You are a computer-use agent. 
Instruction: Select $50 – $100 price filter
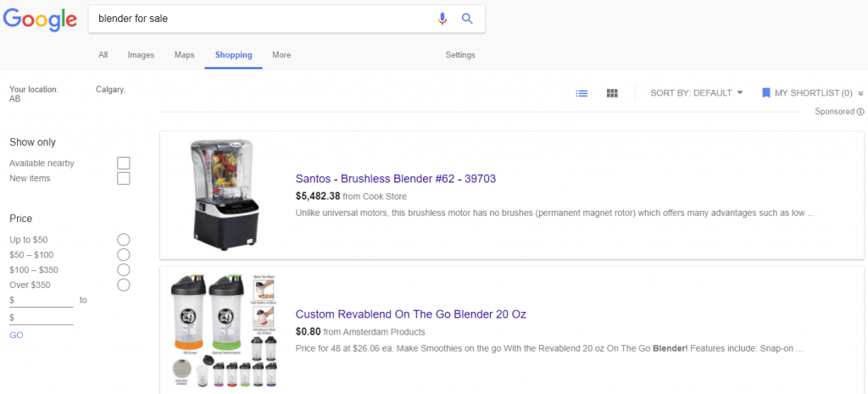tap(124, 254)
